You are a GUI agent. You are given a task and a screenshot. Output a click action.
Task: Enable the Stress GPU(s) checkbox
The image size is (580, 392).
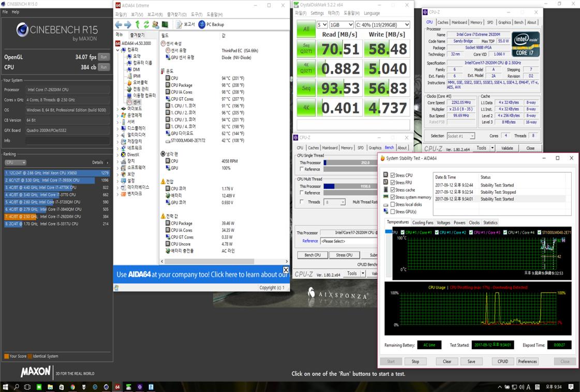pos(393,212)
